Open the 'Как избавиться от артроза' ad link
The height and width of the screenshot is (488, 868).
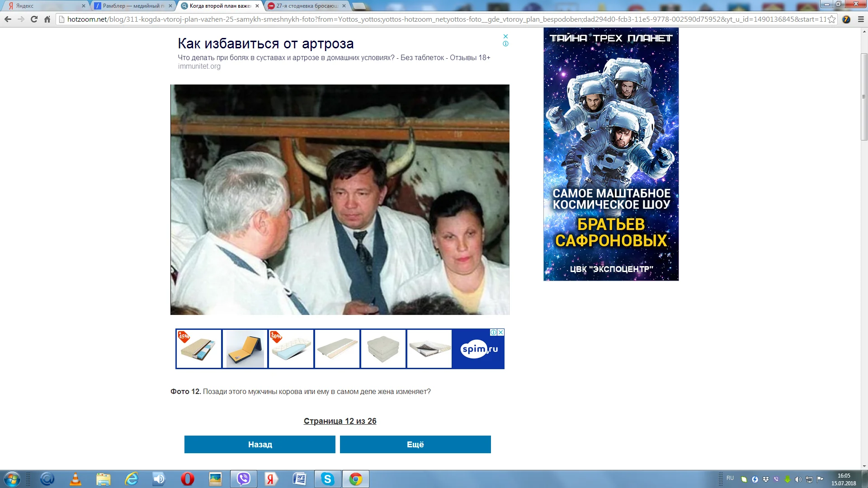point(265,44)
